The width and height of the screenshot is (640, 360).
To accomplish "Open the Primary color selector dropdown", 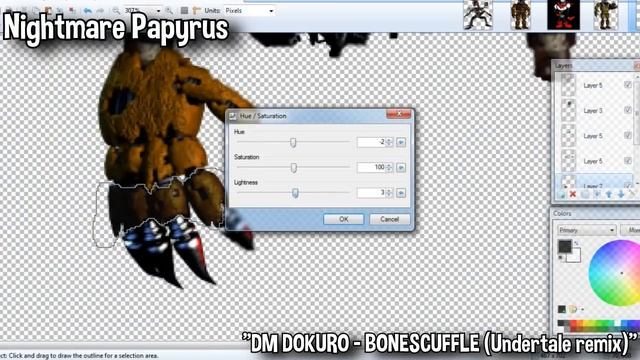I will [x=587, y=230].
